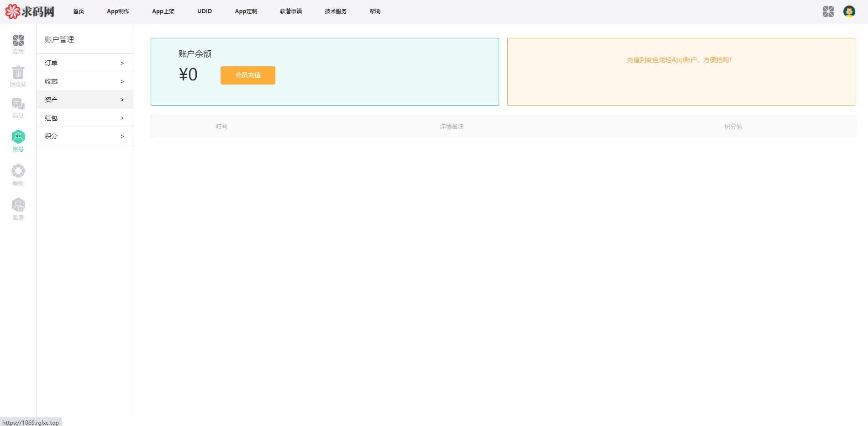The image size is (868, 426).
Task: Expand the 积分 menu section
Action: pyautogui.click(x=84, y=136)
